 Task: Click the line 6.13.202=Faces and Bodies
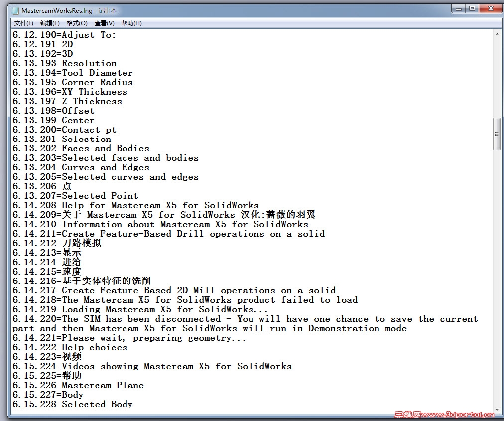pyautogui.click(x=81, y=148)
